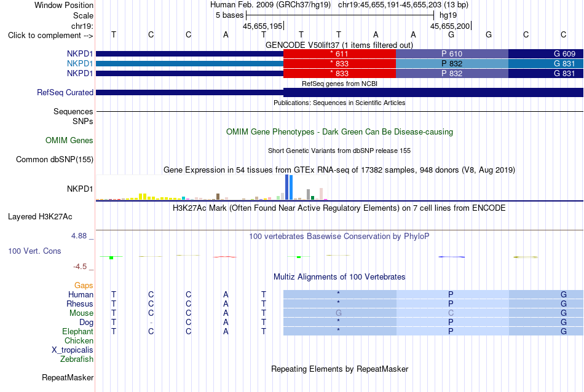Image resolution: width=584 pixels, height=392 pixels.
Task: Click Mouse 'G' in stop codon column
Action: (338, 313)
